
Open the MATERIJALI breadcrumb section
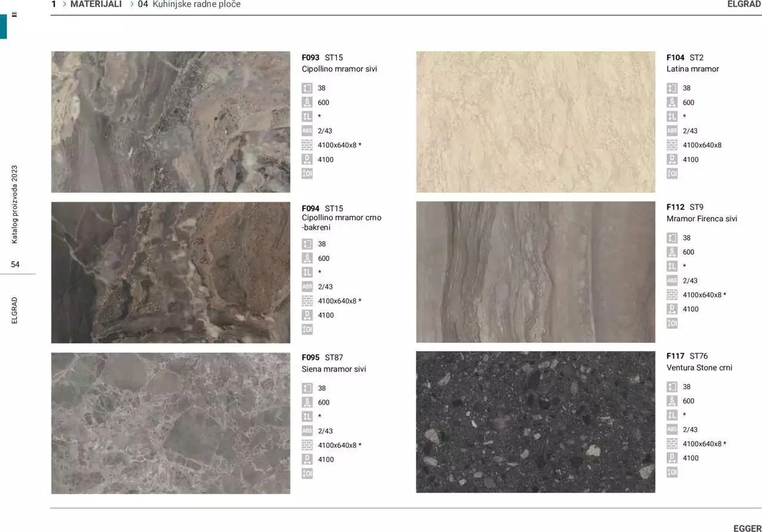click(x=96, y=5)
